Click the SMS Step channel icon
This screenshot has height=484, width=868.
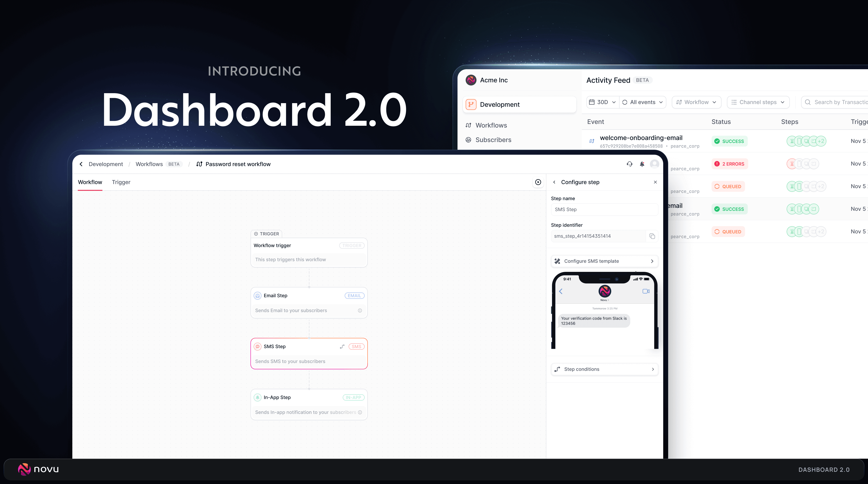(257, 346)
